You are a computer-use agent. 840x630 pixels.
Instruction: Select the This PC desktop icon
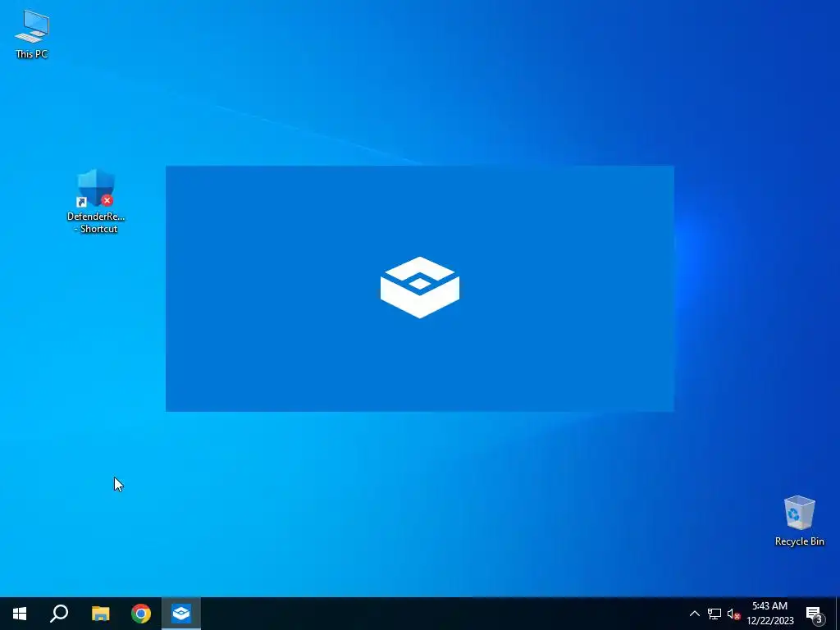32,34
